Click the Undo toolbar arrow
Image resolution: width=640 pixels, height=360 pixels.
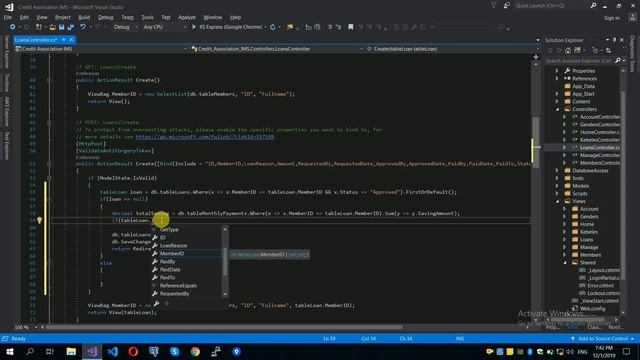[83, 27]
